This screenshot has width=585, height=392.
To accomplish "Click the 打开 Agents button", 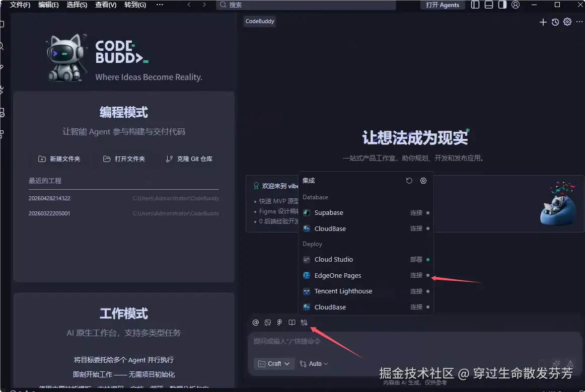I will [x=443, y=5].
